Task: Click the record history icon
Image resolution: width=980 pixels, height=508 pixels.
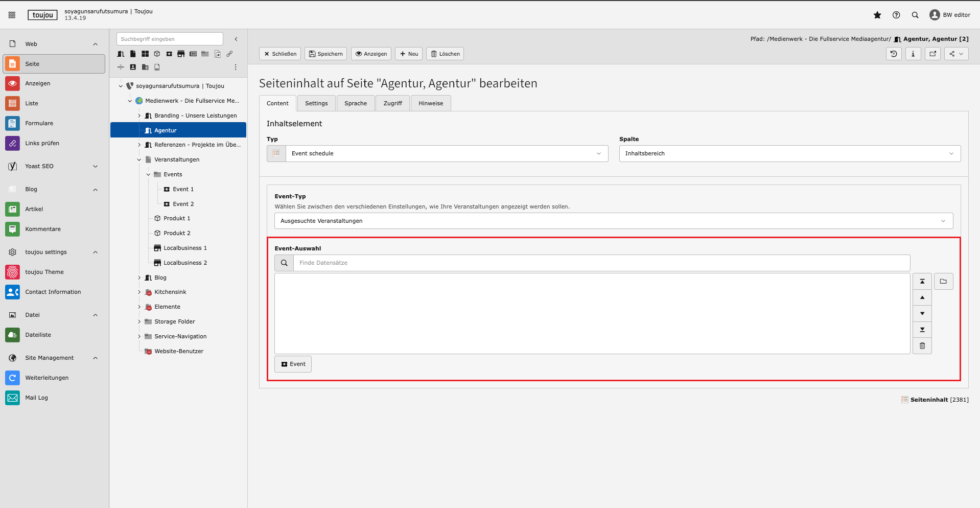Action: [894, 54]
